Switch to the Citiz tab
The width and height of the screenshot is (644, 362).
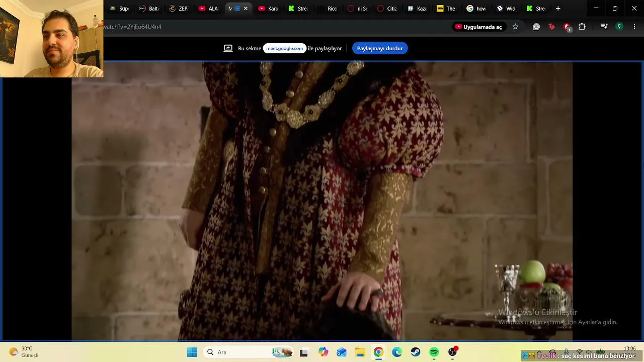[387, 9]
